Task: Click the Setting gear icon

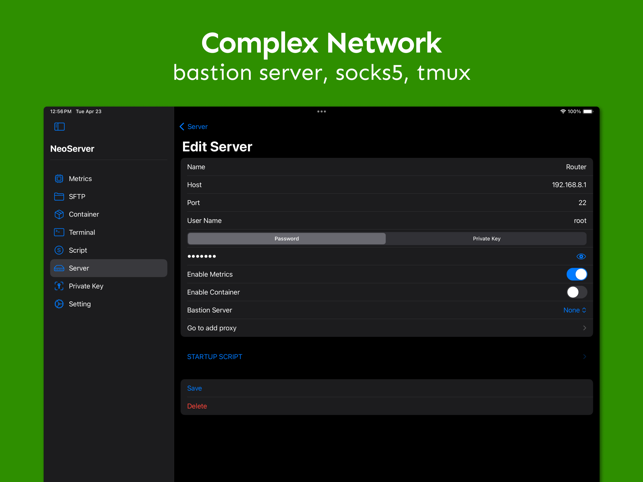Action: 59,304
